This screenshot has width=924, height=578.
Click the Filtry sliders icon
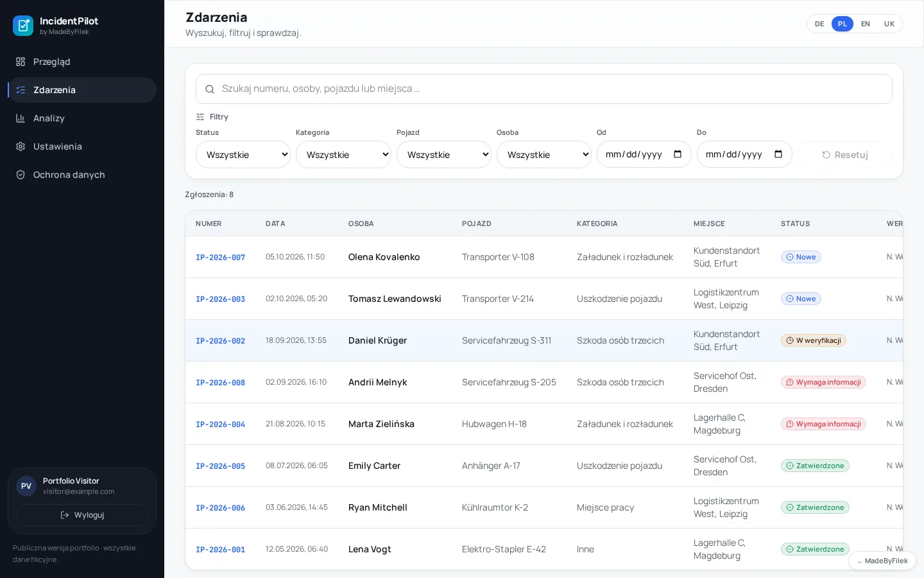click(200, 117)
